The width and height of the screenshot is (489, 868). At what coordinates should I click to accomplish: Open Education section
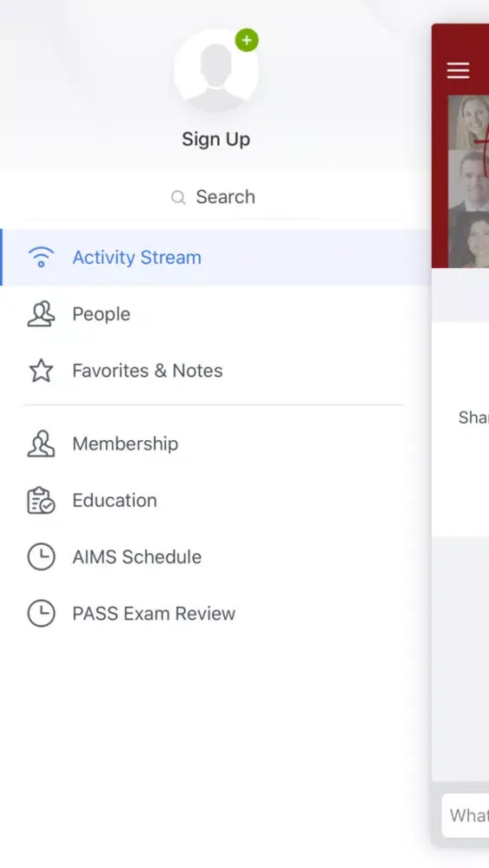(x=215, y=501)
